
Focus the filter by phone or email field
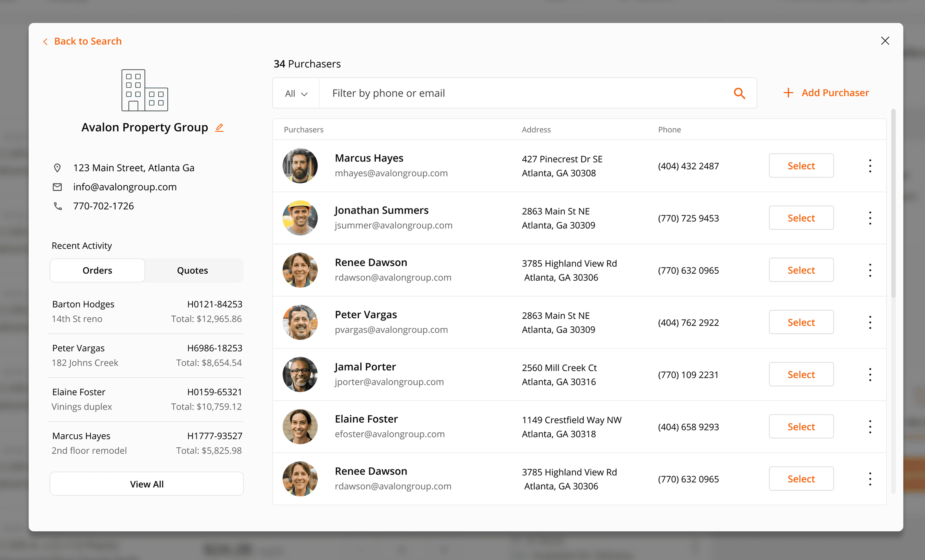[x=527, y=93]
